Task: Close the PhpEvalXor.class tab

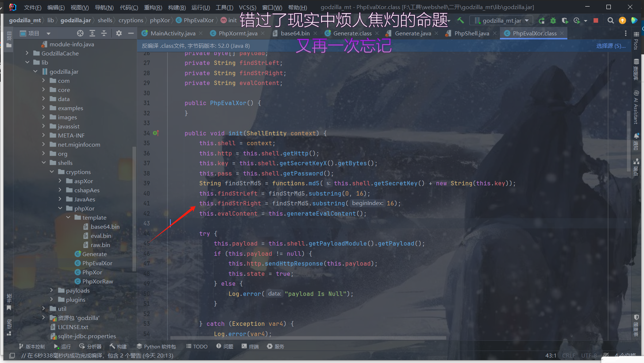Action: pos(562,33)
